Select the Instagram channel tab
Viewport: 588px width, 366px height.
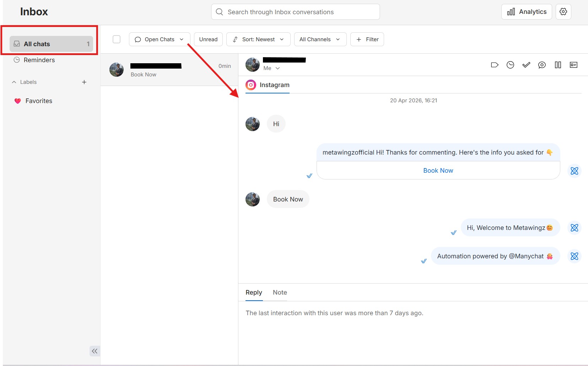[268, 85]
